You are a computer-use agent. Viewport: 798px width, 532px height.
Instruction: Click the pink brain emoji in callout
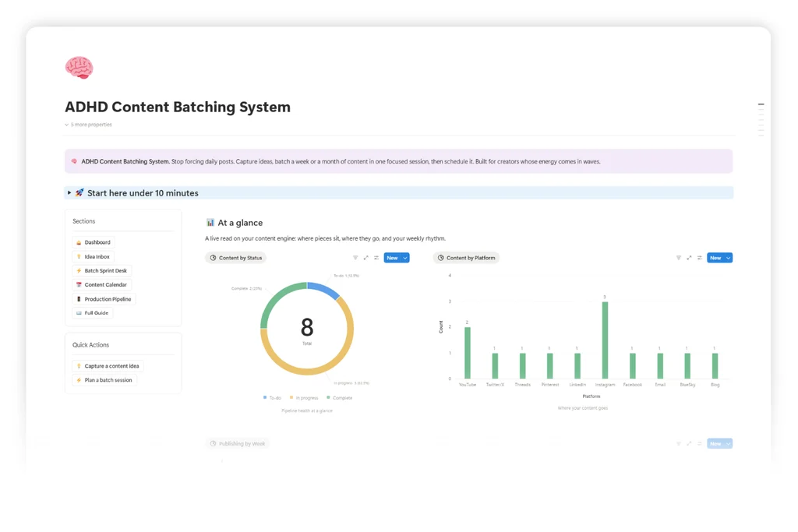point(74,161)
